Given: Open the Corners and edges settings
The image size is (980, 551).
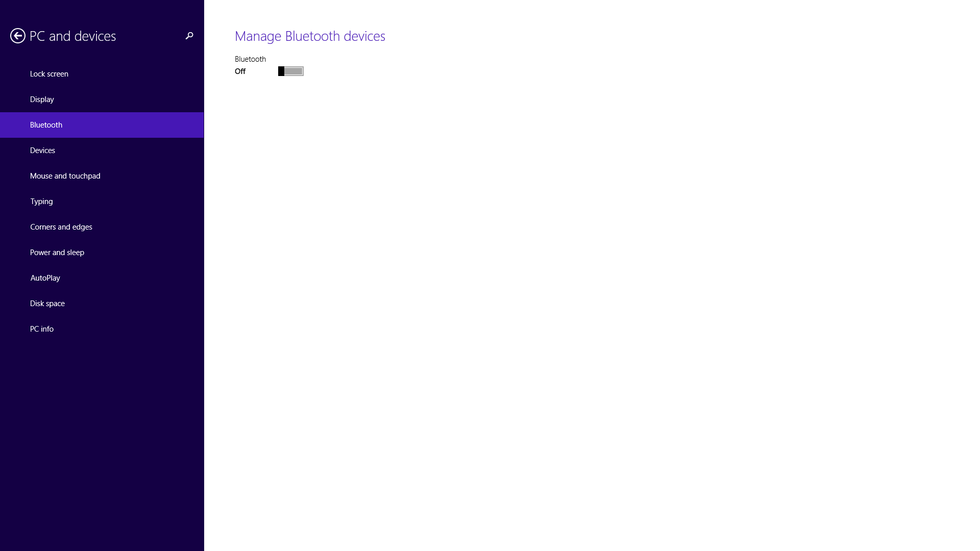Looking at the screenshot, I should [61, 226].
